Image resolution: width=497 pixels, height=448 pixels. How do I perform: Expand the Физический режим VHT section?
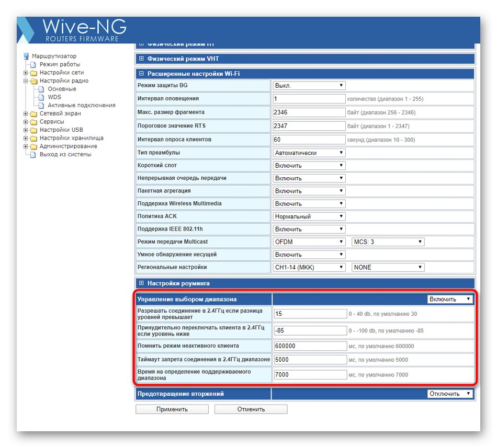coord(141,59)
